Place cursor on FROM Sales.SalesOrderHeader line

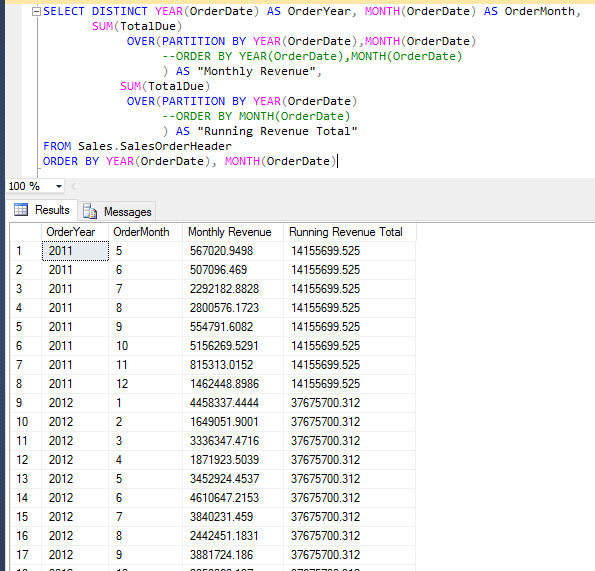pos(137,146)
